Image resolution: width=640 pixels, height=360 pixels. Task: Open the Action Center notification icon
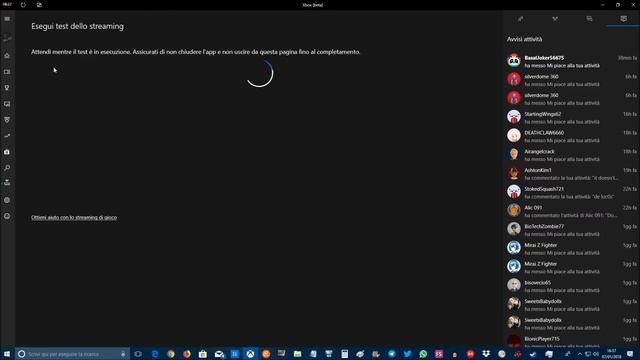(630, 354)
